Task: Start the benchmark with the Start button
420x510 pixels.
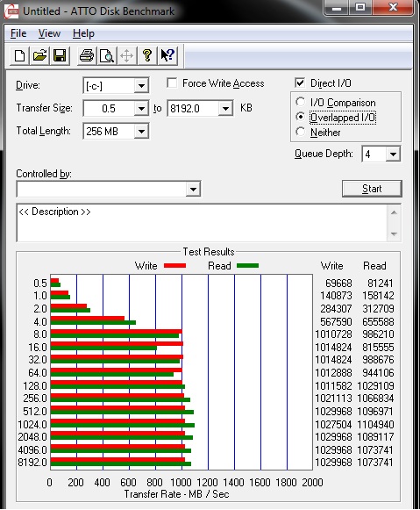Action: coord(372,189)
